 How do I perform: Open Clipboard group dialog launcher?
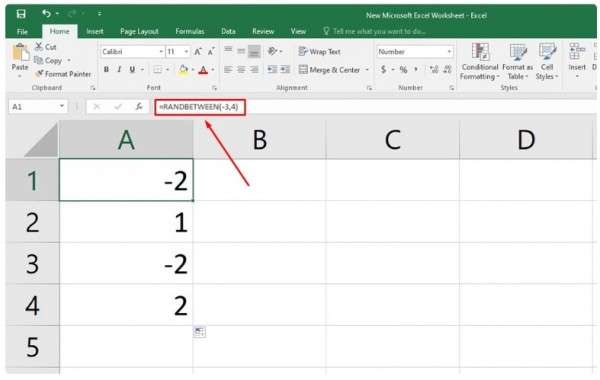(93, 88)
